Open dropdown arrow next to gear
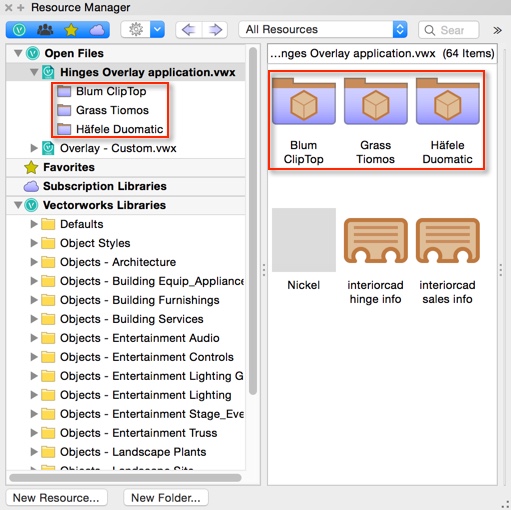511x510 pixels. [x=157, y=30]
